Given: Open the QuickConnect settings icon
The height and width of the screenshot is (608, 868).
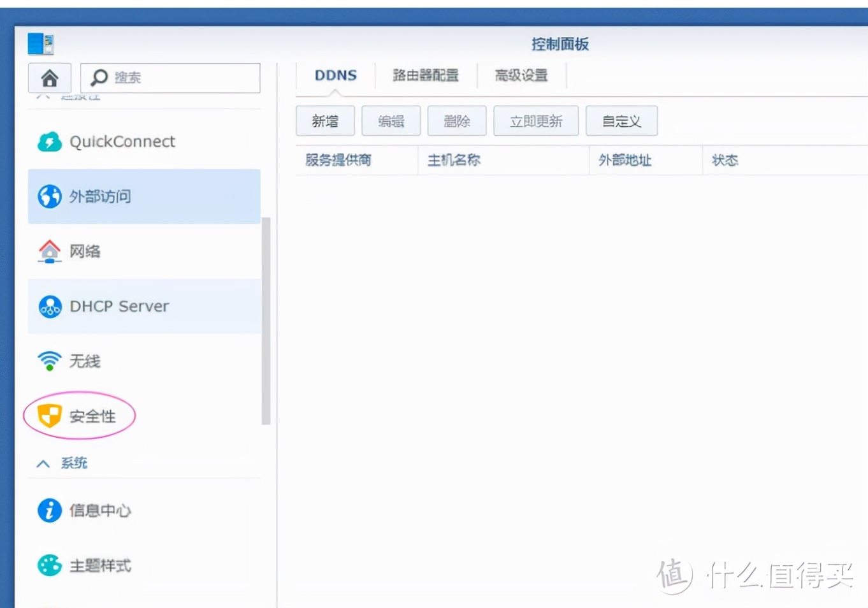Looking at the screenshot, I should click(x=49, y=141).
